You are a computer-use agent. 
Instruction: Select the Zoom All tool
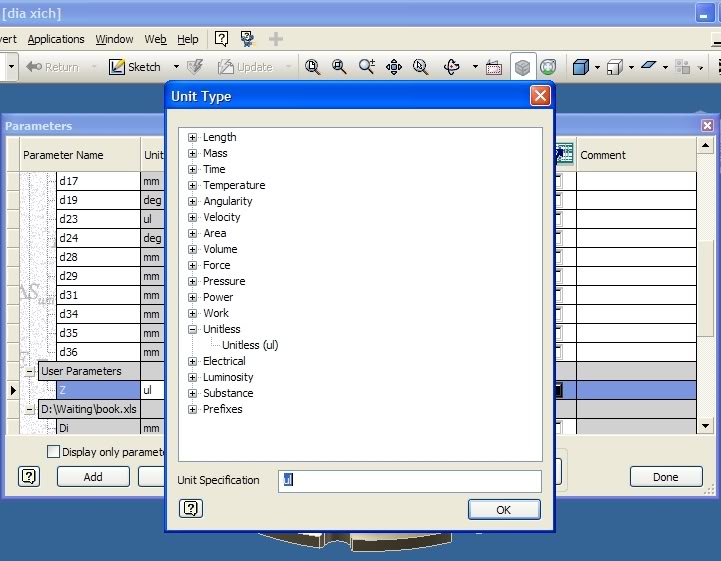pos(312,67)
